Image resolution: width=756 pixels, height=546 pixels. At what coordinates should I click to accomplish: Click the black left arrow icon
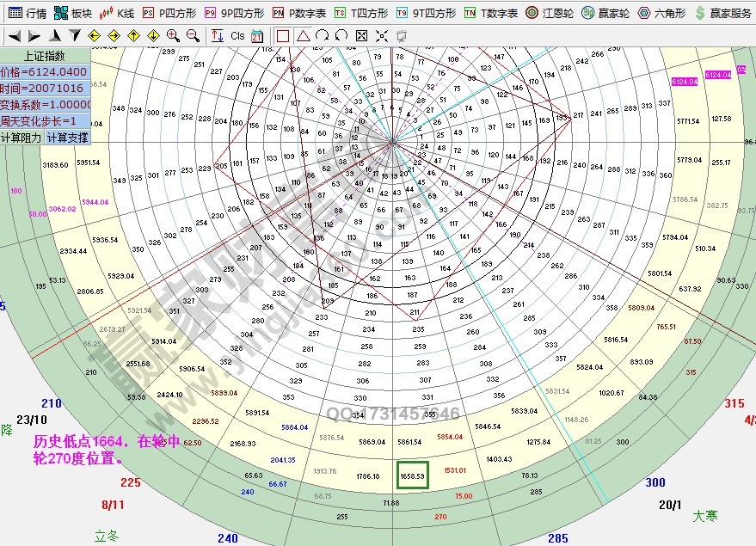[15, 35]
